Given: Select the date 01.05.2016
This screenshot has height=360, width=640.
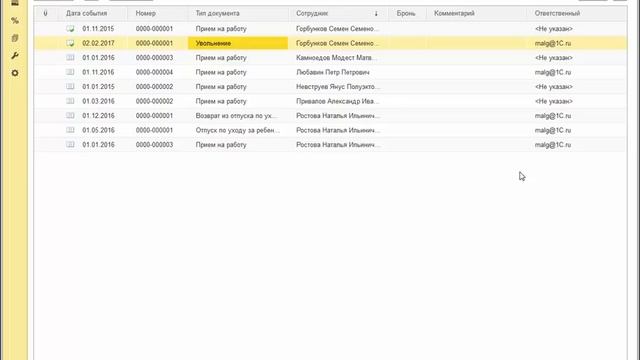Looking at the screenshot, I should 98,130.
